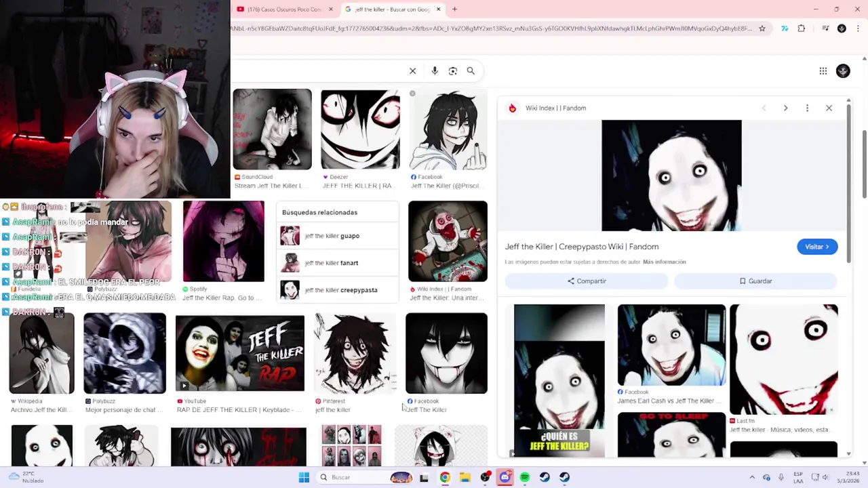Open the Chrome media control icon
Viewport: 868px width, 488px height.
click(825, 28)
